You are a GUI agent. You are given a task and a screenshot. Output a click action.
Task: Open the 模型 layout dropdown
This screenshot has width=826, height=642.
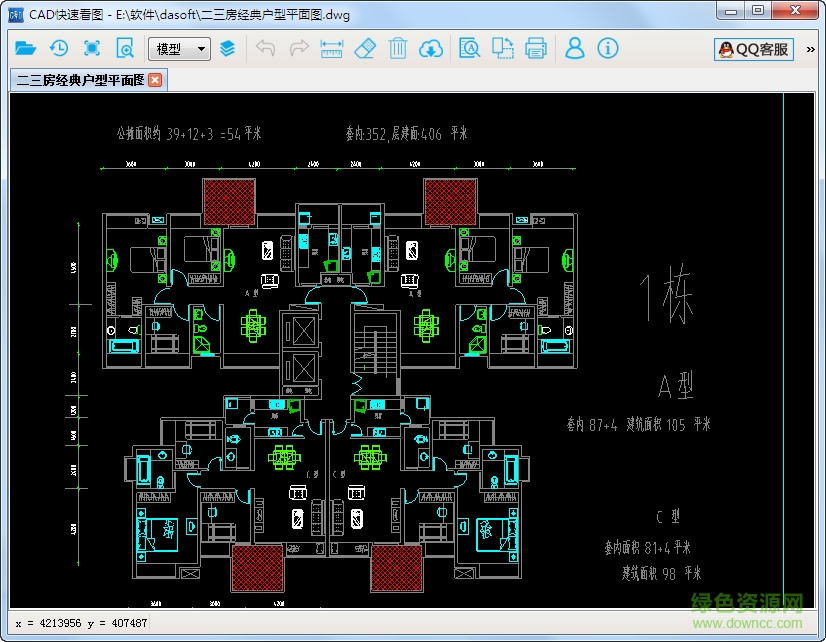pos(179,48)
